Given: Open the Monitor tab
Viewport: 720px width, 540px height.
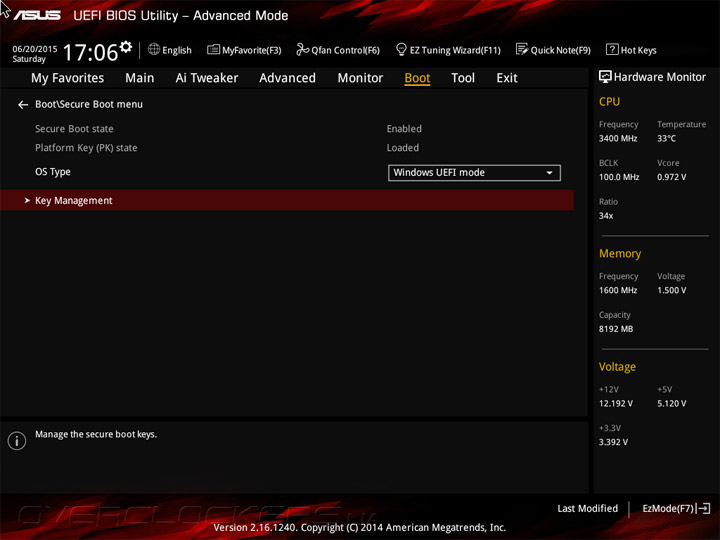Looking at the screenshot, I should 360,78.
